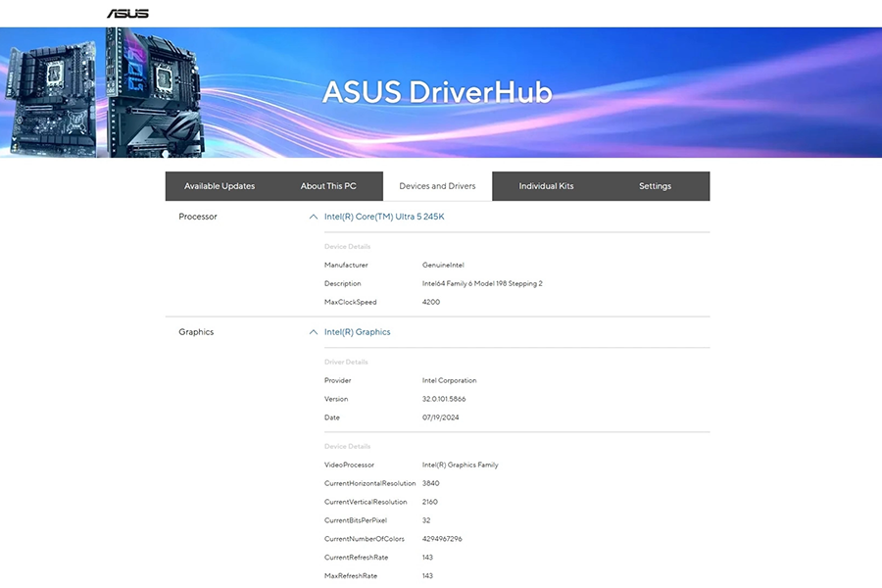
Task: Click the driver Version 32.0.101.5866 entry
Action: [443, 399]
